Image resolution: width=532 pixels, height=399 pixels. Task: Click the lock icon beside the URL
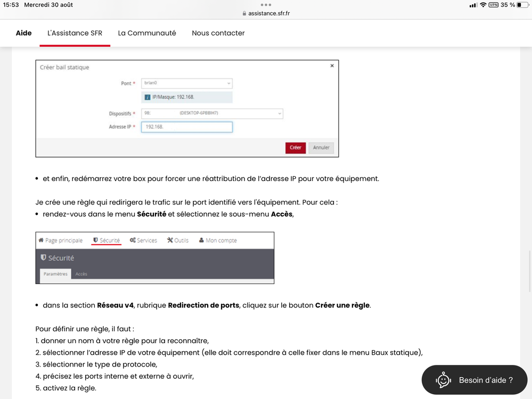[244, 13]
